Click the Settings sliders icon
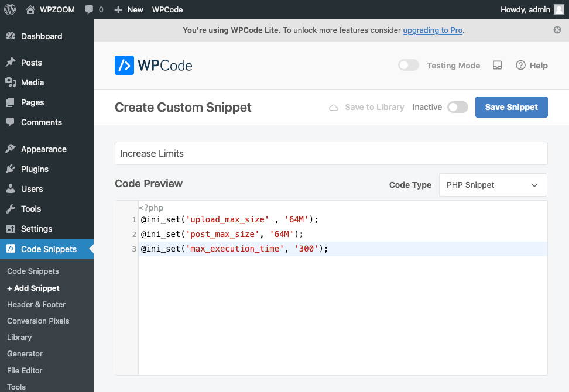 pyautogui.click(x=11, y=228)
